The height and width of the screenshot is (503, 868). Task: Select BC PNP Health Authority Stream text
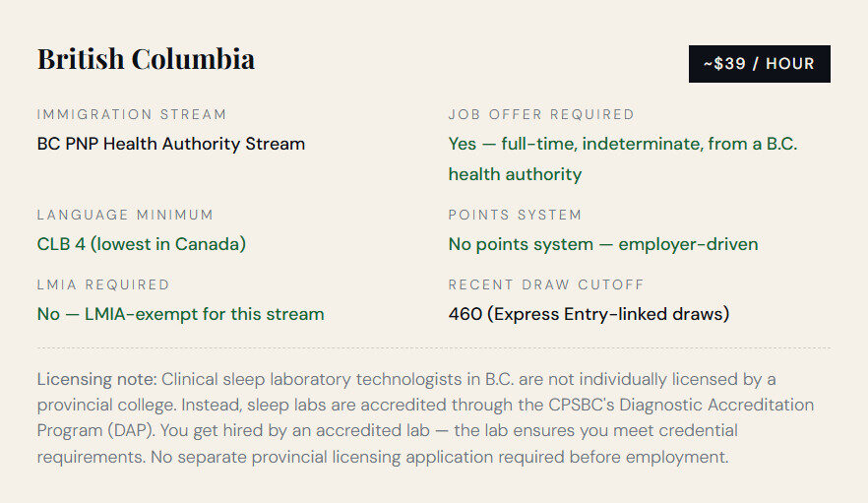pos(171,144)
